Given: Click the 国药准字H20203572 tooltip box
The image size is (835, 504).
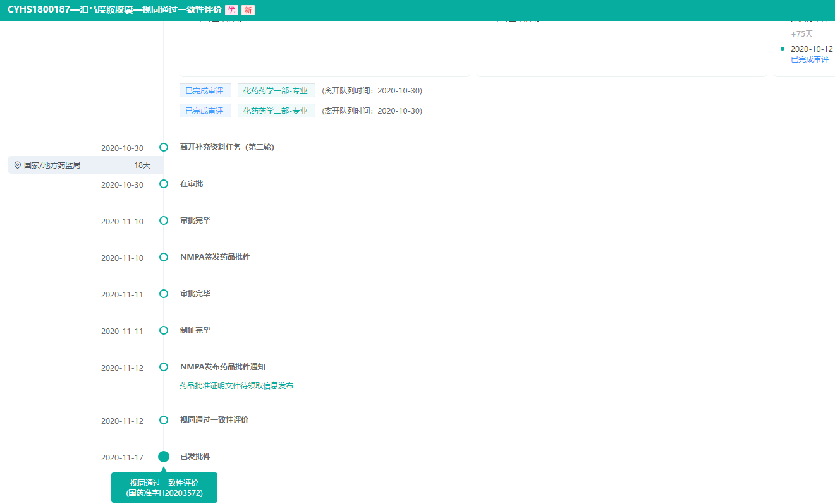Looking at the screenshot, I should pos(164,488).
